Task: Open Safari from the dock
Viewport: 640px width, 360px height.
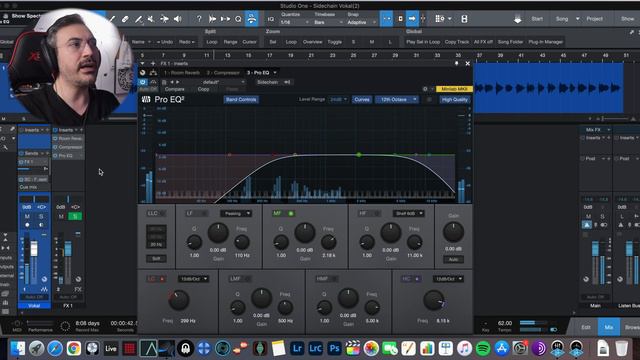Action: click(x=55, y=349)
